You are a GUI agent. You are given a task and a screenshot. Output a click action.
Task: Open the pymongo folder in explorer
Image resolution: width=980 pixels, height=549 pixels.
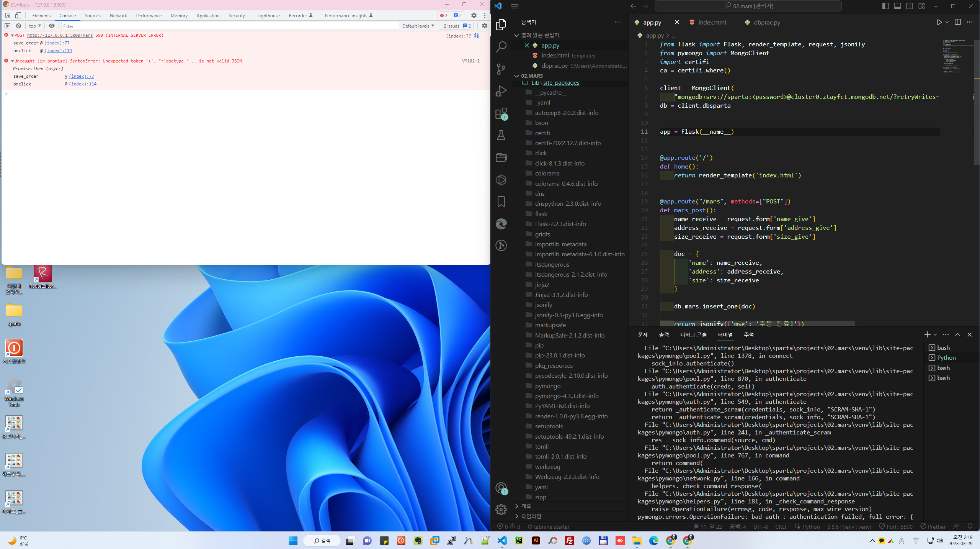547,386
